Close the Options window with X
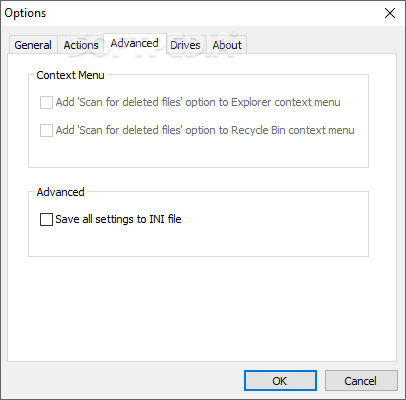The image size is (406, 400). [390, 13]
